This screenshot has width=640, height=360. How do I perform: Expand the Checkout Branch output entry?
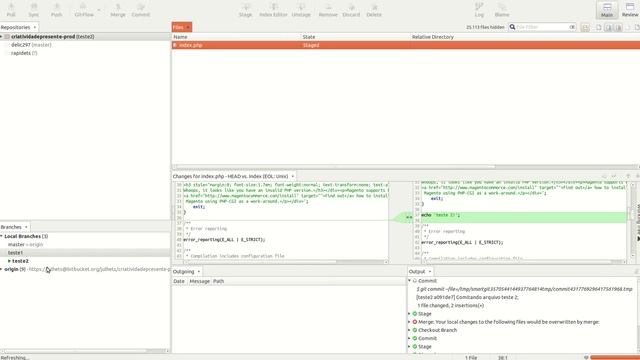(409, 330)
